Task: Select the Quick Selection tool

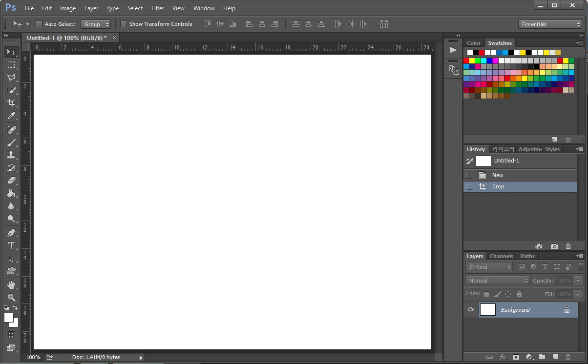Action: pyautogui.click(x=11, y=90)
